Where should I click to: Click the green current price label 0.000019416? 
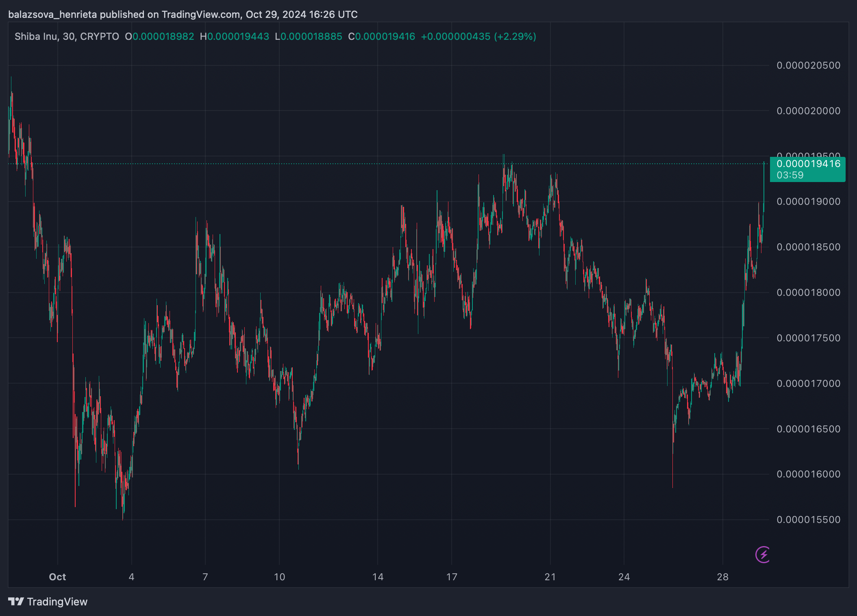pos(808,164)
